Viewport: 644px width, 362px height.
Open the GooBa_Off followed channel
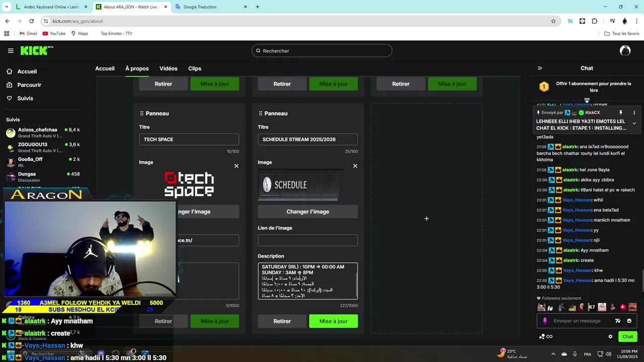(x=43, y=162)
